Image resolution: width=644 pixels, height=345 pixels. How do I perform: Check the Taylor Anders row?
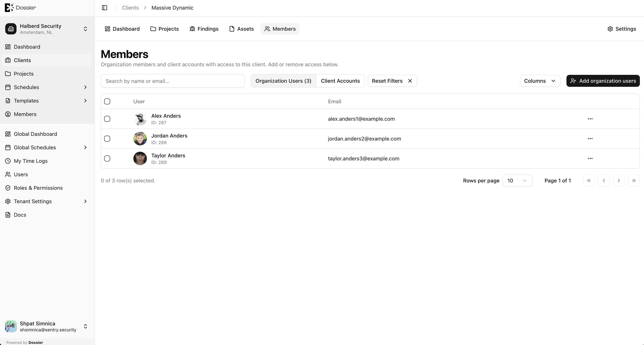[107, 158]
